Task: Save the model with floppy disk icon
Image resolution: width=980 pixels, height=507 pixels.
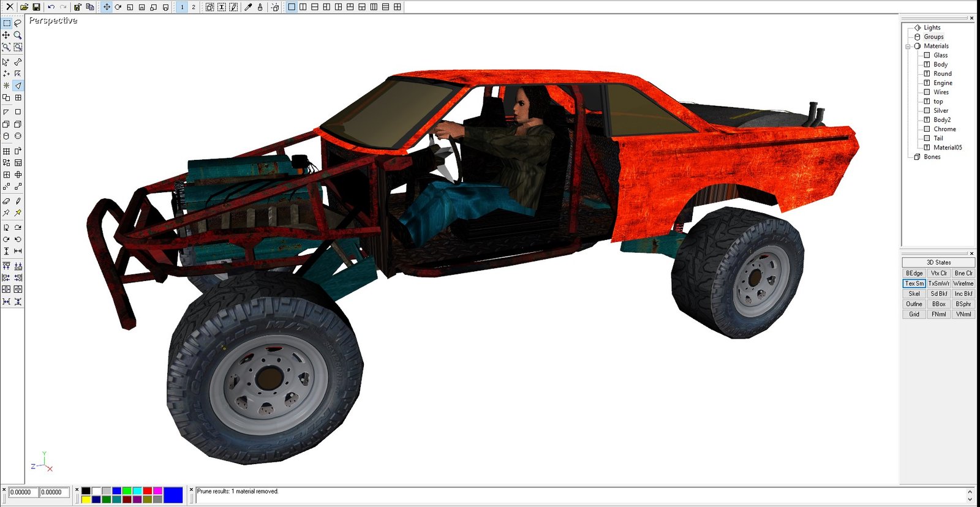Action: pos(36,7)
